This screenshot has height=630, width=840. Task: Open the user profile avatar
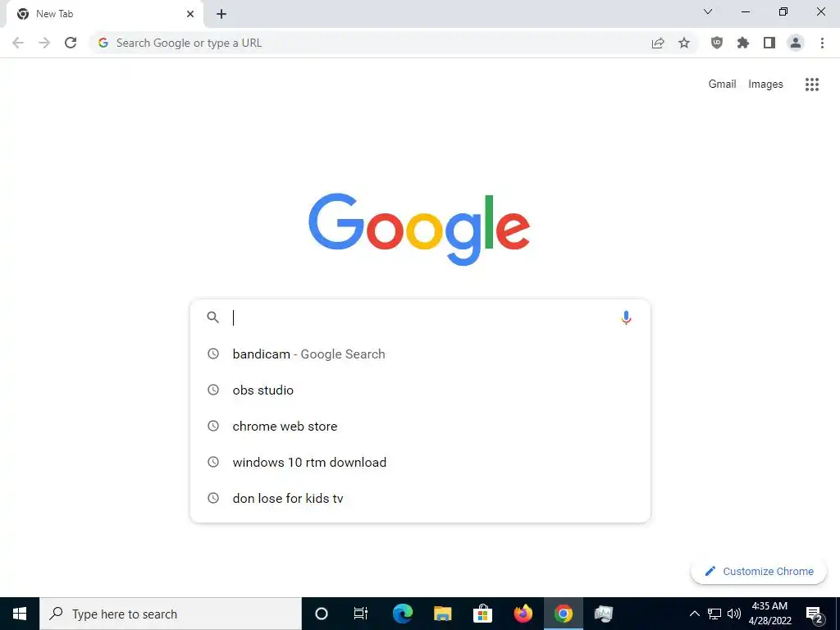click(x=796, y=43)
